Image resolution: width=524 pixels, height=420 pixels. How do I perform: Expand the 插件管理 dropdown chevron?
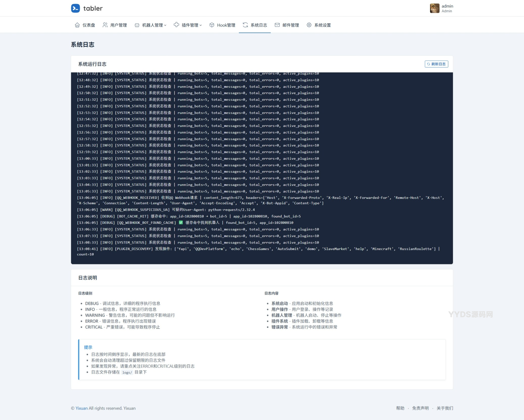coord(201,25)
